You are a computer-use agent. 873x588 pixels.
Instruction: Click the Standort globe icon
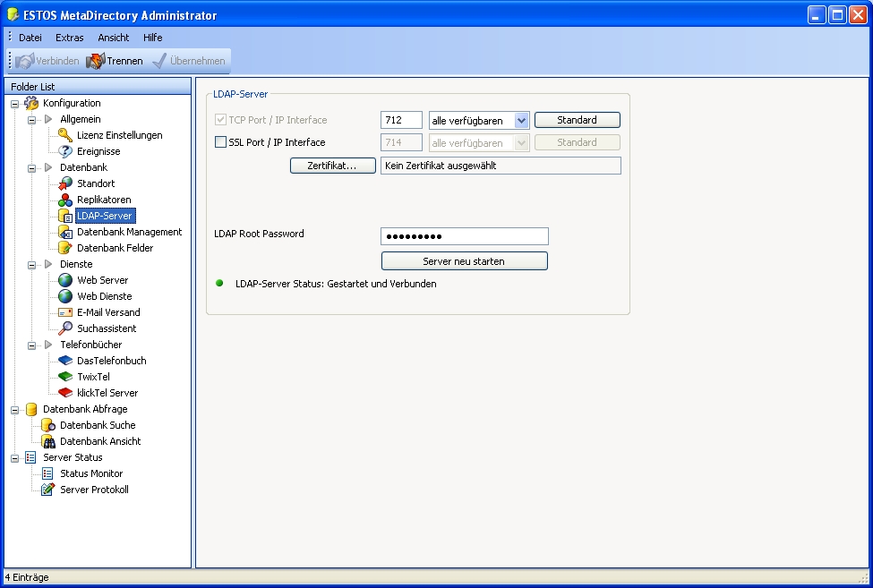pos(65,183)
